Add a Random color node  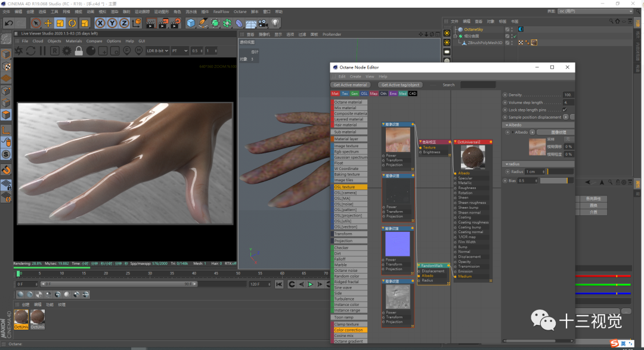(x=349, y=276)
